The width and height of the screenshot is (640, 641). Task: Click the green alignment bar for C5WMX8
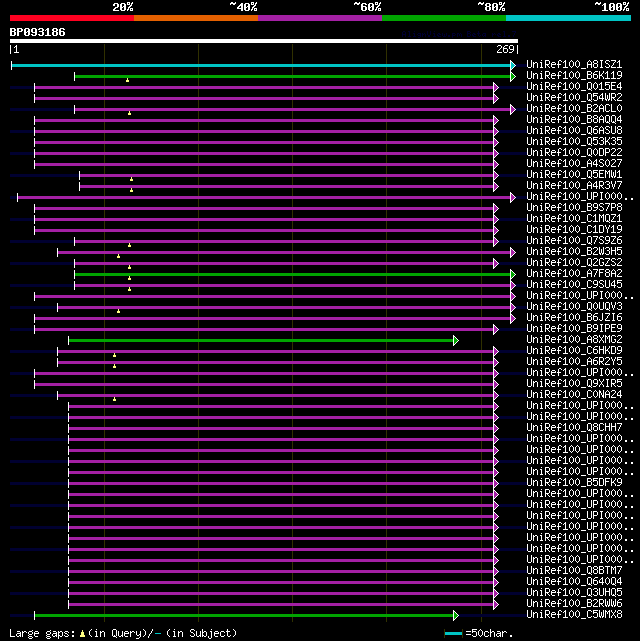click(244, 615)
